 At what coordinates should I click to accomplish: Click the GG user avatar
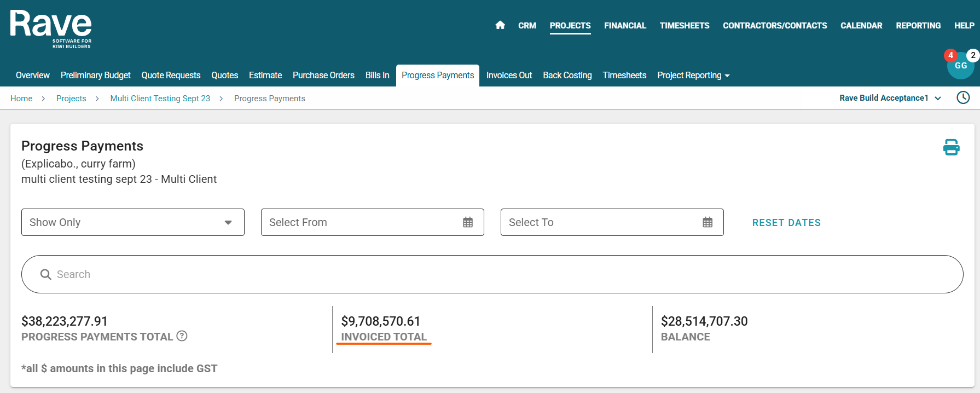pyautogui.click(x=960, y=67)
